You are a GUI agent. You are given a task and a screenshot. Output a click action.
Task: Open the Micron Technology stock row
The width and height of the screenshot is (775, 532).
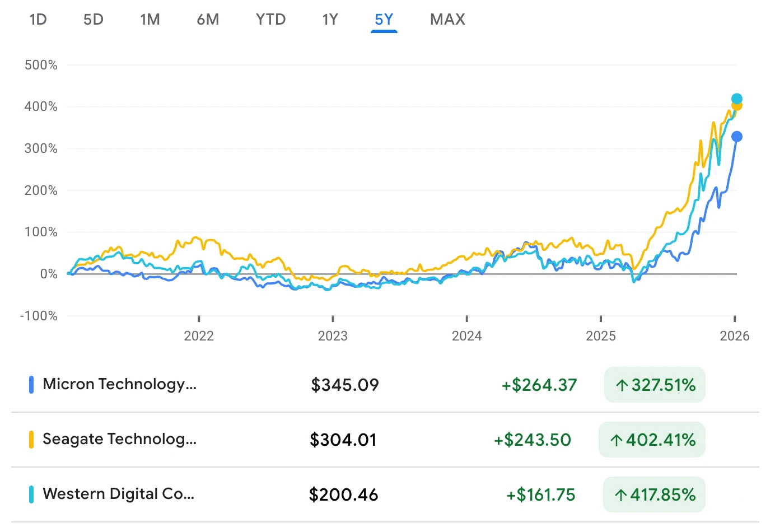coord(120,384)
